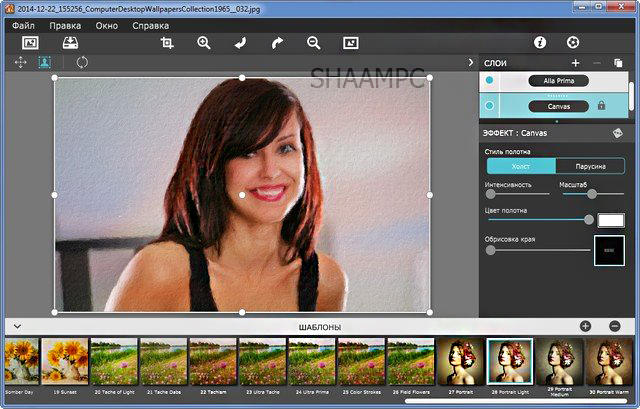Click the icon beside ЭФФЕКТ : Canvas
Viewport: 640px width, 409px height.
pyautogui.click(x=618, y=133)
